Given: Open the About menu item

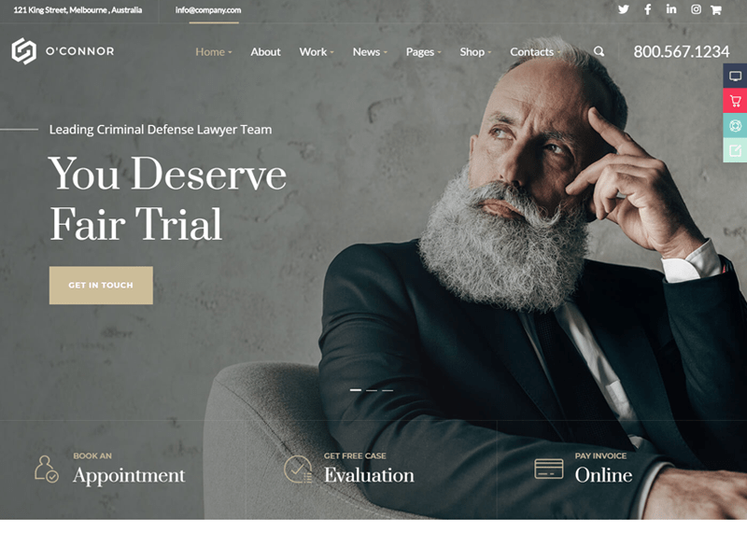Looking at the screenshot, I should point(265,52).
